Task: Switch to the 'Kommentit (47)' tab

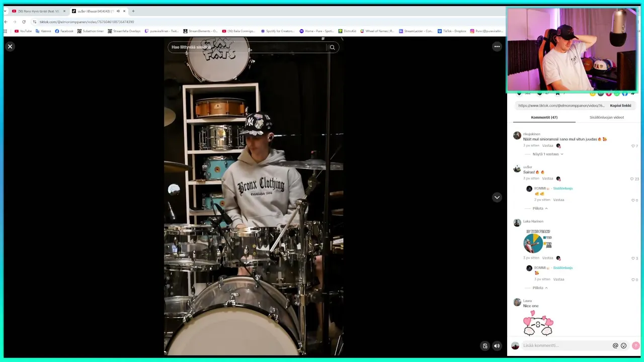Action: click(x=544, y=117)
